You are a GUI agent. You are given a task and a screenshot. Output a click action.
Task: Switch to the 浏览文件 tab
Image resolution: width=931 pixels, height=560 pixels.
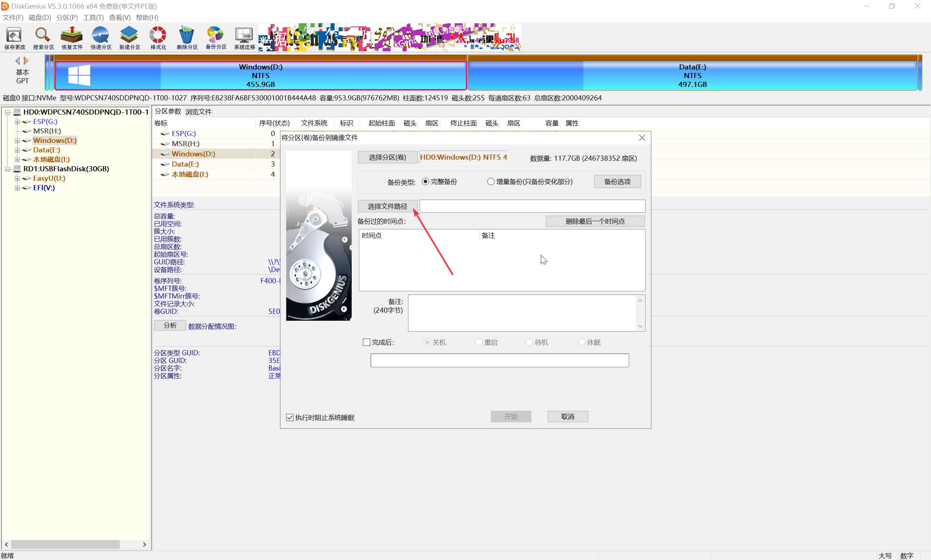click(x=198, y=112)
